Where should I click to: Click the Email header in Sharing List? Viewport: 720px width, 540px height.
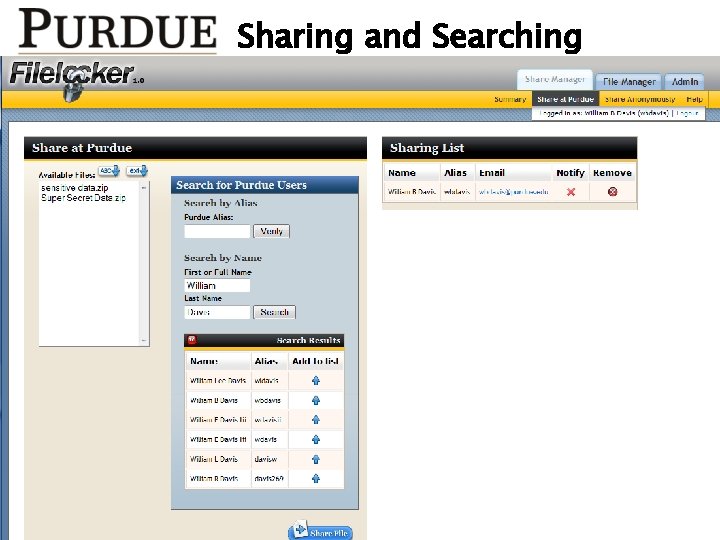click(492, 173)
